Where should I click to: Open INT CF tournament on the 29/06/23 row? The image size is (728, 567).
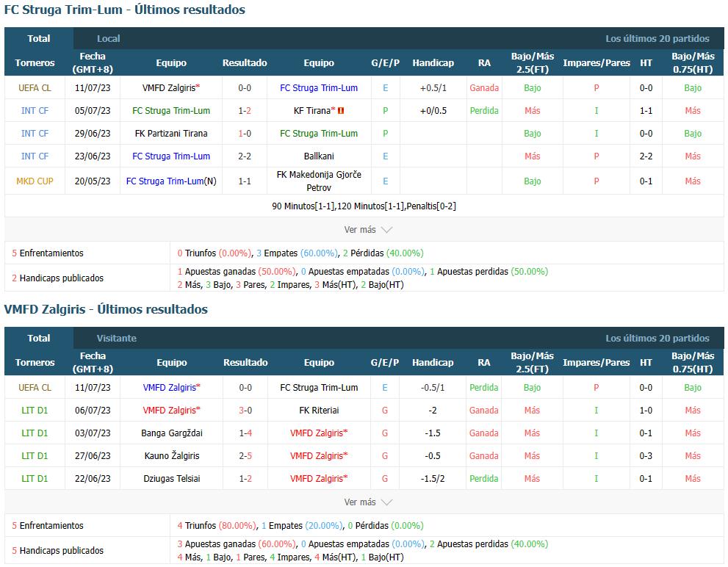click(x=35, y=133)
